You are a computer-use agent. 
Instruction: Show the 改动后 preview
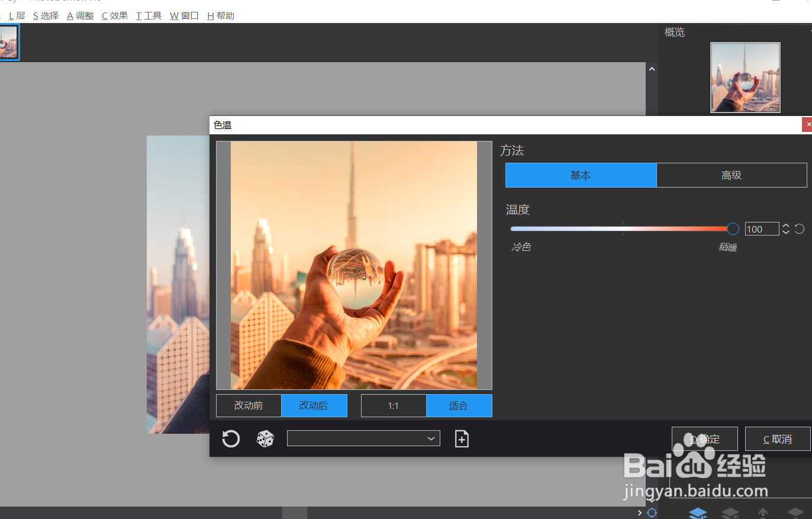click(314, 405)
